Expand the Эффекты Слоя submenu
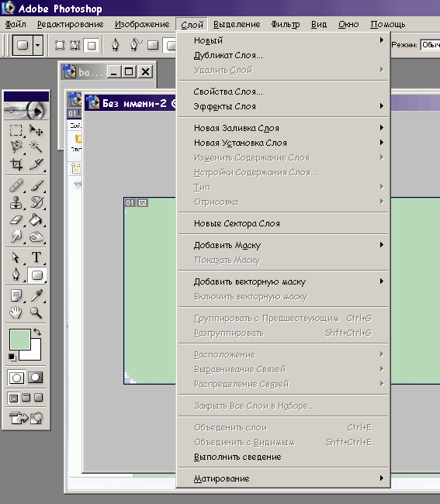The image size is (440, 504). (x=283, y=106)
